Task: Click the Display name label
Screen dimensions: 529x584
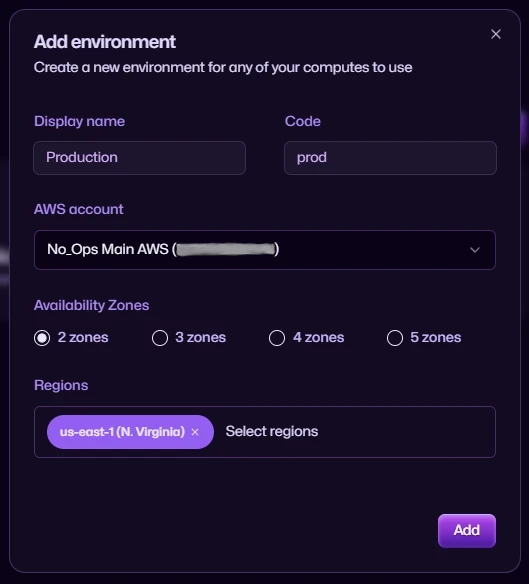Action: pos(79,121)
